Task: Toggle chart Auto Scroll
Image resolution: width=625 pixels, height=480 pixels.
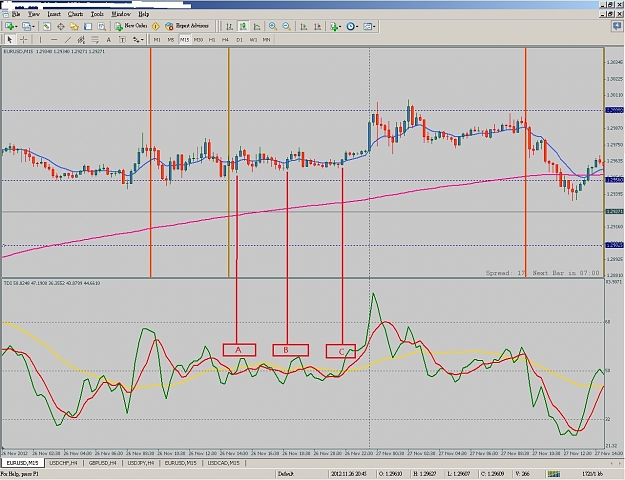Action: [303, 26]
